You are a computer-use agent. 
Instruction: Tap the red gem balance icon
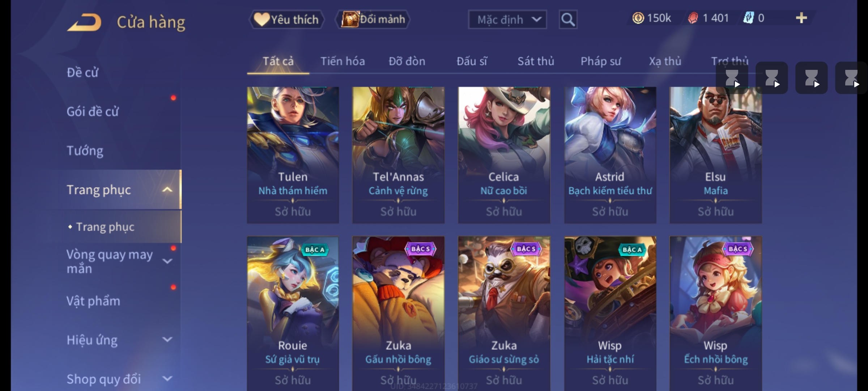(x=693, y=18)
